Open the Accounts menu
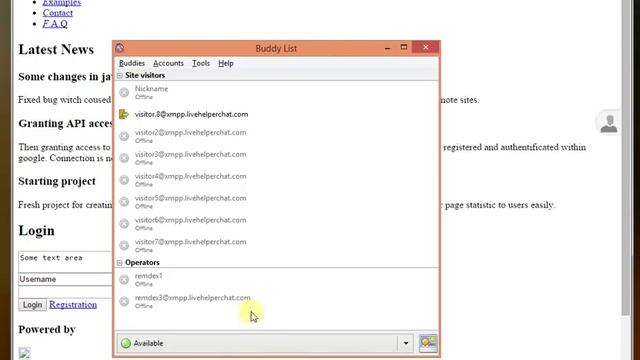The height and width of the screenshot is (360, 640). pyautogui.click(x=168, y=63)
